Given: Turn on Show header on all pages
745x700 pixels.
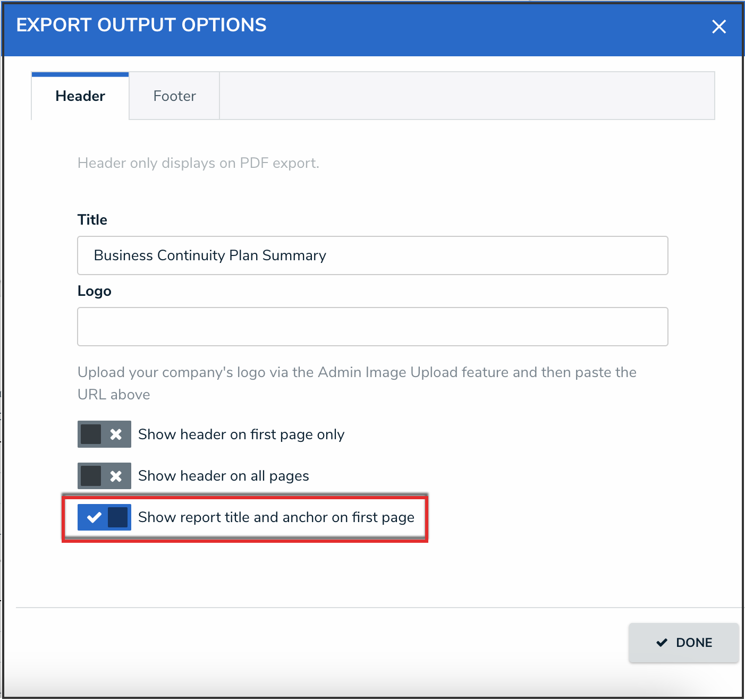Looking at the screenshot, I should pyautogui.click(x=104, y=476).
